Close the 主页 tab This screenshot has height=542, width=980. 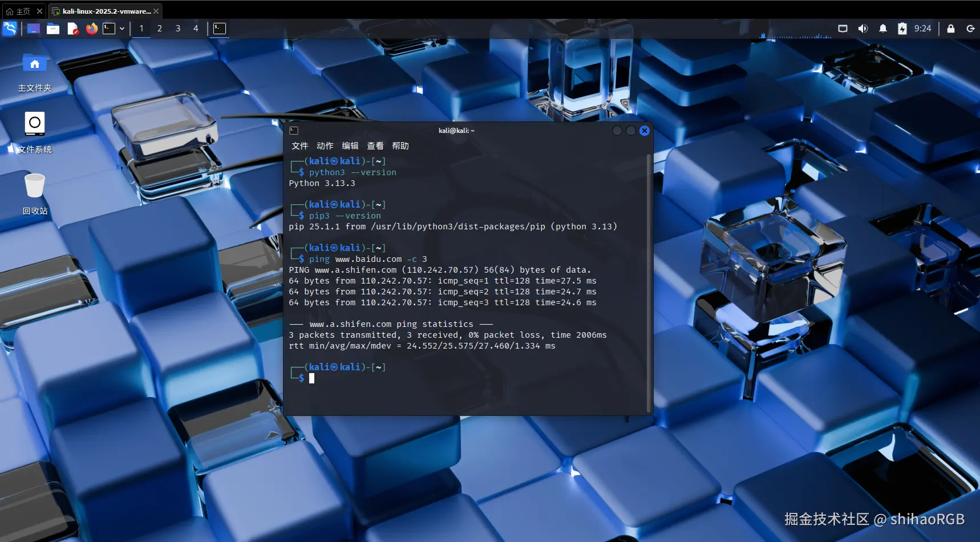point(39,11)
